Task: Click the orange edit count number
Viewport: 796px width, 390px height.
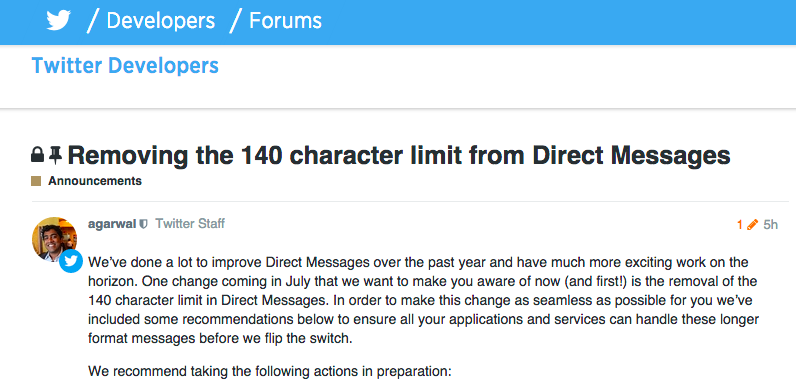Action: (x=740, y=224)
